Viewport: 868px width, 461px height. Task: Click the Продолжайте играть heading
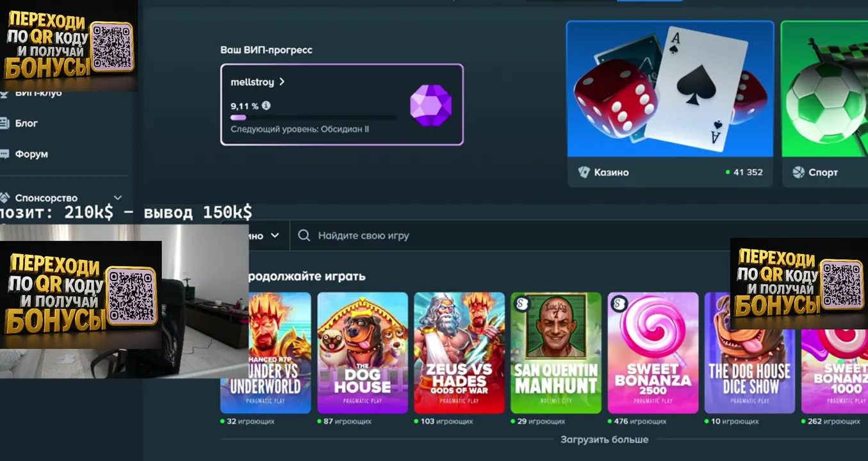coord(307,276)
